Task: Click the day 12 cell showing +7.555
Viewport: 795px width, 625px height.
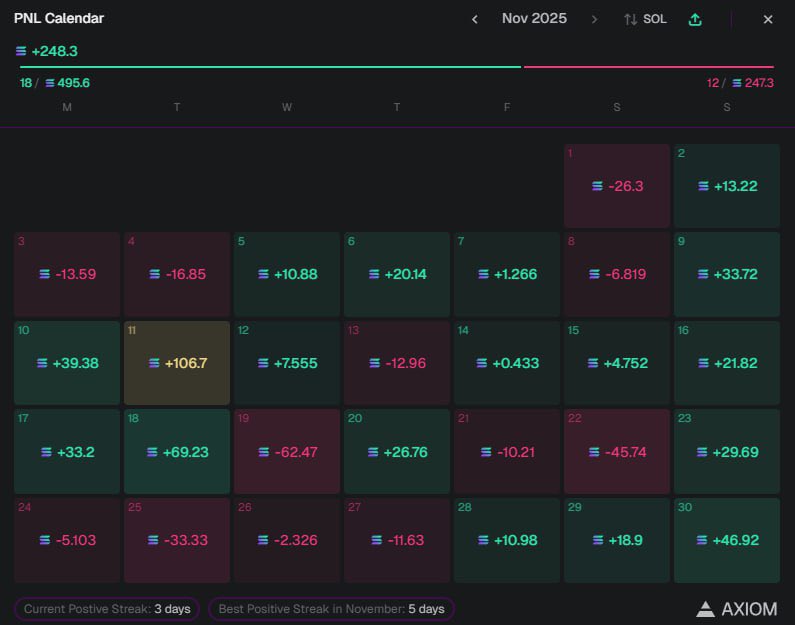Action: [x=287, y=363]
